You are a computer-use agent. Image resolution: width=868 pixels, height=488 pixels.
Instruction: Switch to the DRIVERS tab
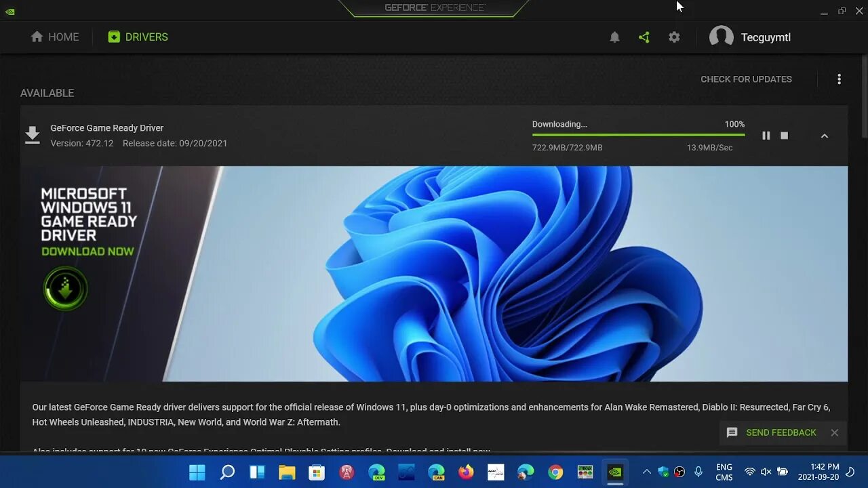click(x=138, y=37)
